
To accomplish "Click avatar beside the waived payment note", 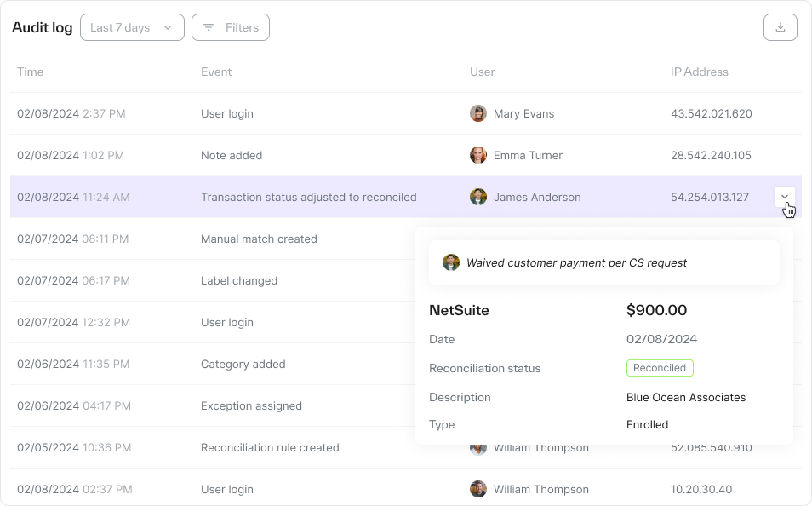I will [x=451, y=262].
